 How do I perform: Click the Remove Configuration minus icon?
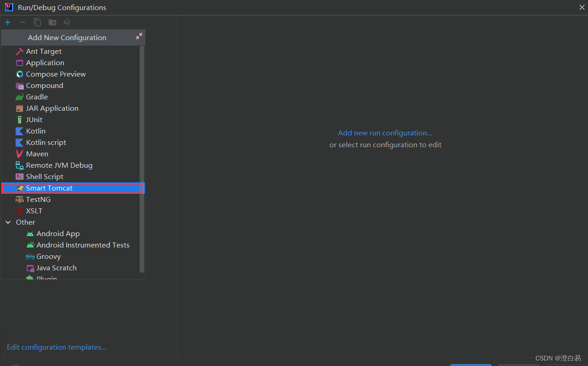(22, 22)
